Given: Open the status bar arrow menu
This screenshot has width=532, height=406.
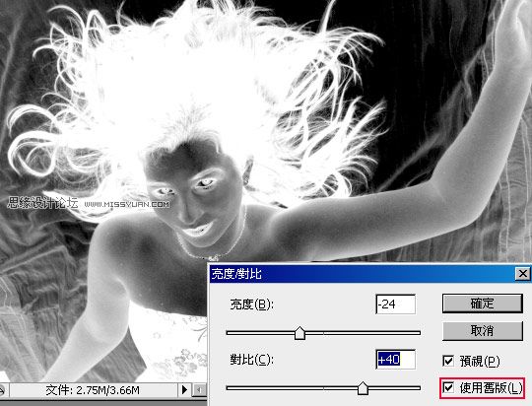Looking at the screenshot, I should coord(184,389).
